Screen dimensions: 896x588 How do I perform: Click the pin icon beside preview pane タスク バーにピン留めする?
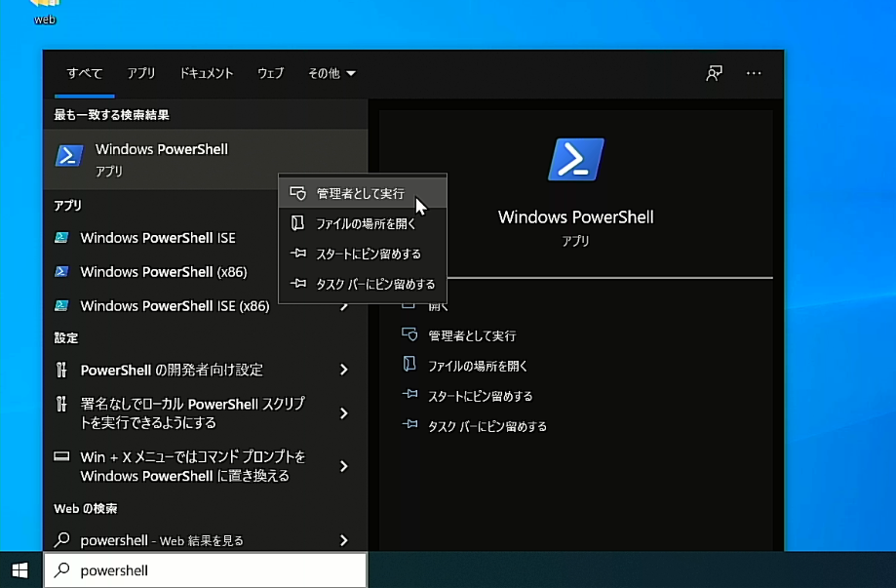(x=409, y=424)
